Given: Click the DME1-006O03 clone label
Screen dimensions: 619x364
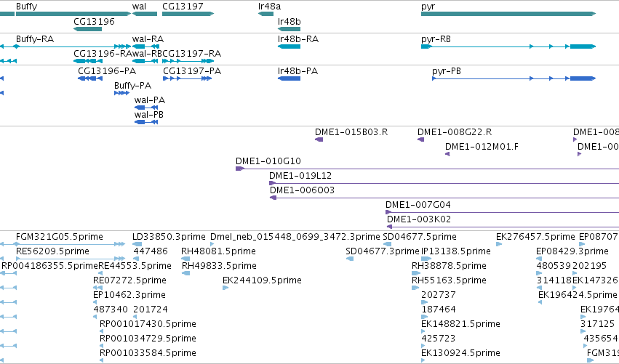Looking at the screenshot, I should point(302,190).
